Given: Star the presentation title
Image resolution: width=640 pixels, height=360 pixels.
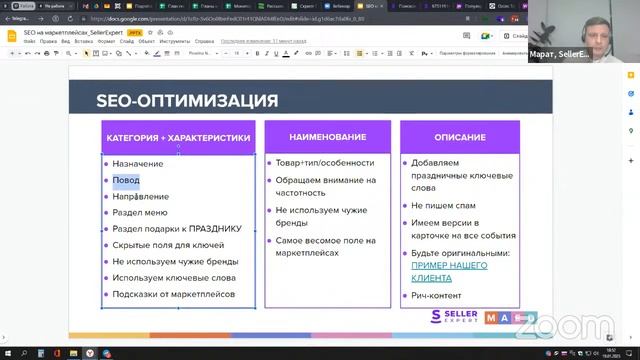Looking at the screenshot, I should pyautogui.click(x=150, y=33).
